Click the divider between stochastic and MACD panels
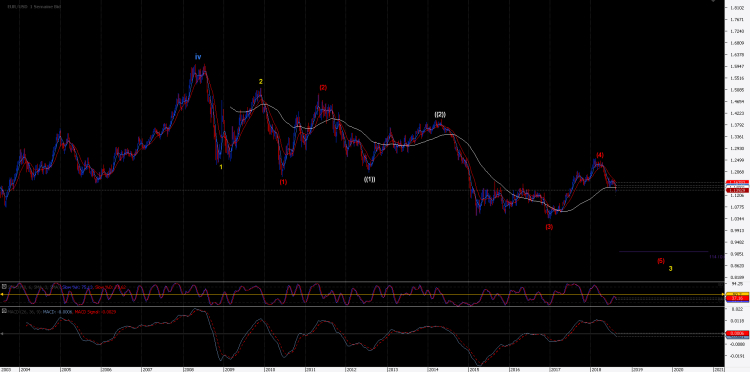Viewport: 750px width, 372px height. (363, 306)
